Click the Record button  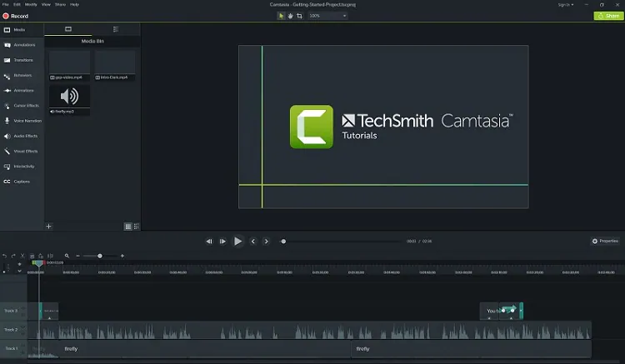point(16,17)
